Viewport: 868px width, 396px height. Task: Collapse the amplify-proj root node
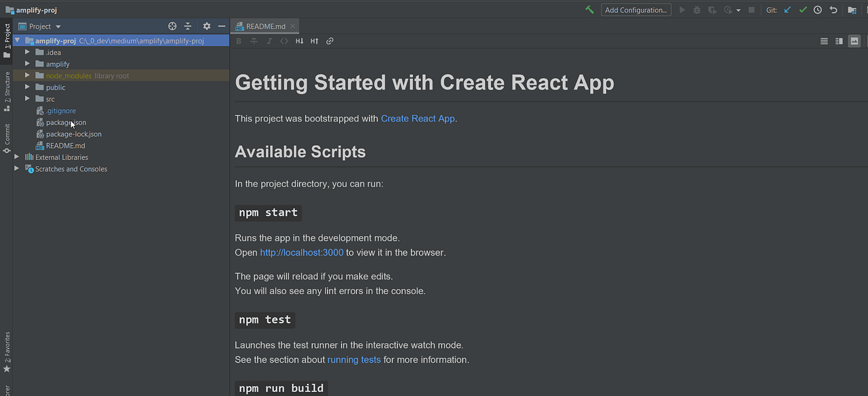17,41
